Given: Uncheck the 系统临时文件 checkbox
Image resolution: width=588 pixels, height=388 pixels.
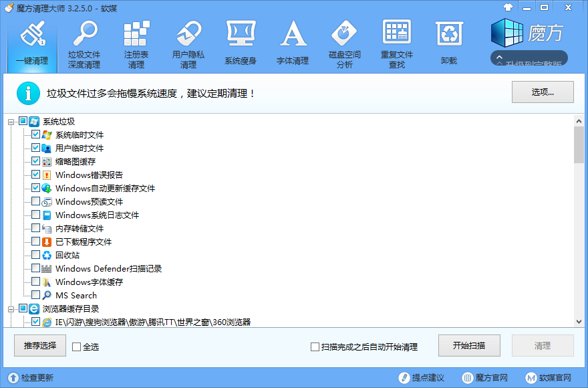Looking at the screenshot, I should point(36,134).
